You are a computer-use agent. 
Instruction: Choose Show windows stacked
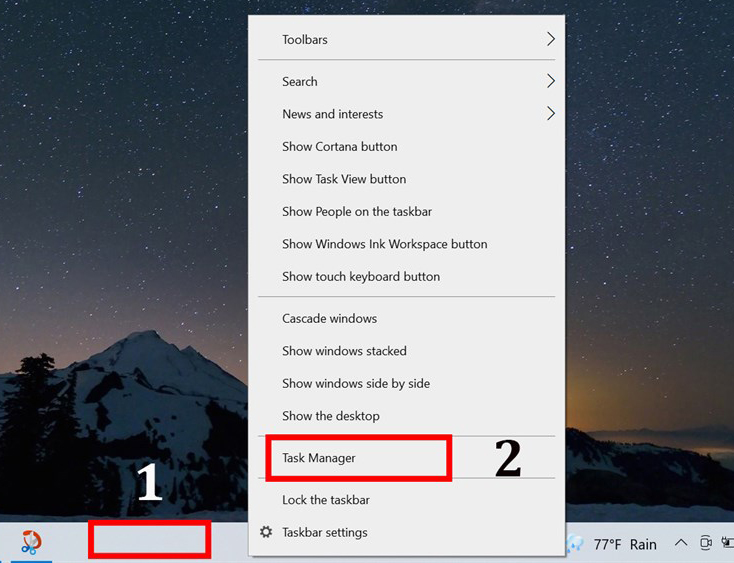click(x=344, y=351)
